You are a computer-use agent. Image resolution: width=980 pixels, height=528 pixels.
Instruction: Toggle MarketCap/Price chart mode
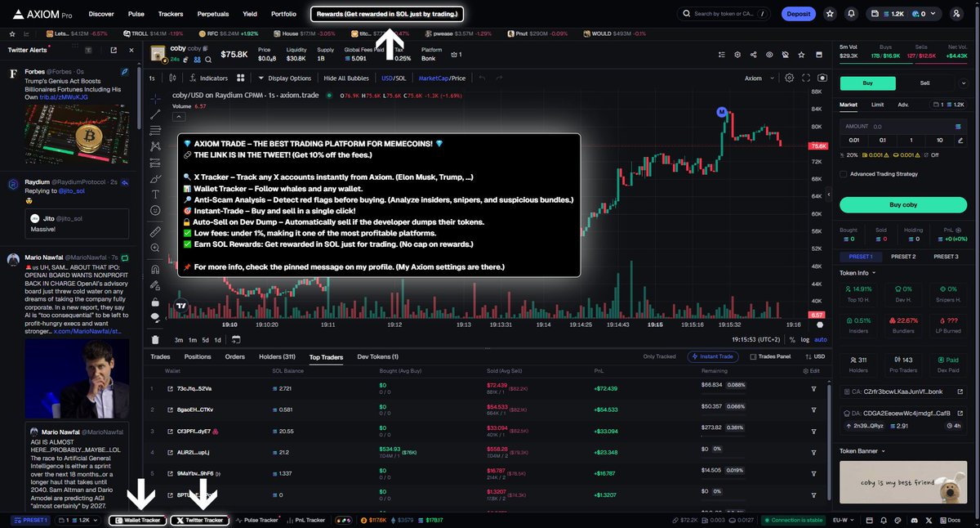coord(442,78)
